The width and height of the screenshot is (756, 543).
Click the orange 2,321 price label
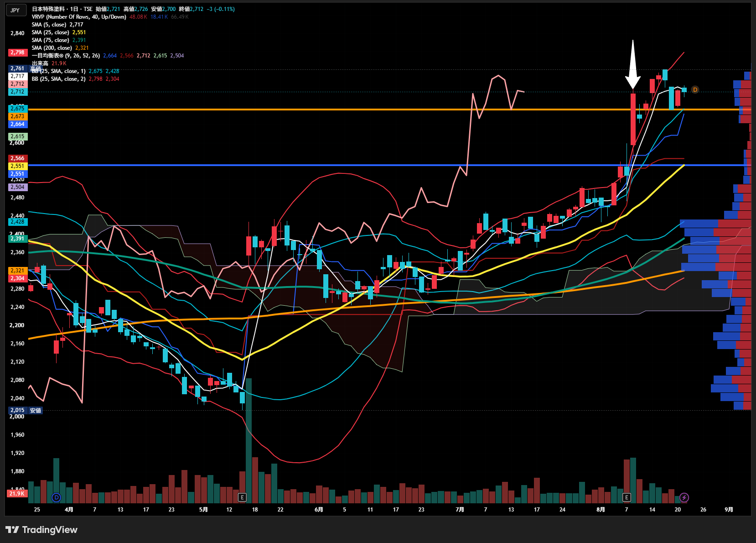point(18,271)
